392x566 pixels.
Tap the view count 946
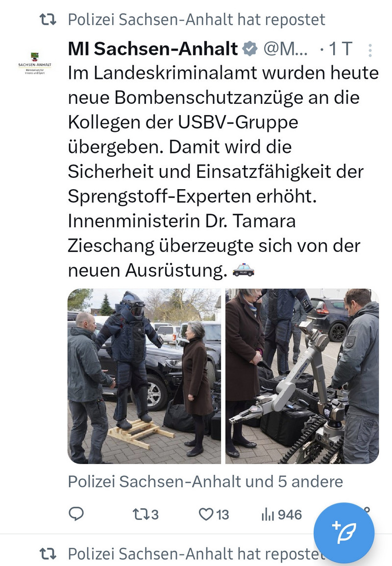tap(290, 515)
